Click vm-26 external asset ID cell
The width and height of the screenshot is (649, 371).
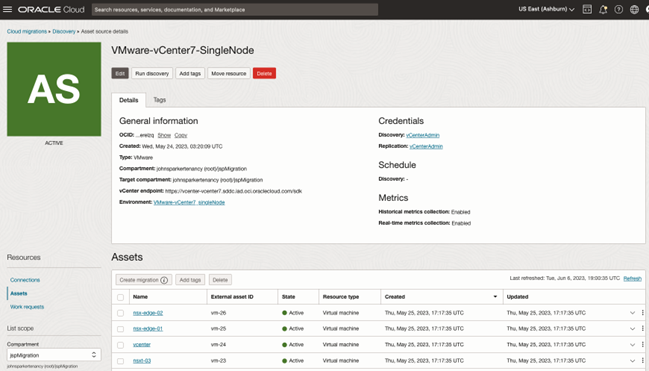tap(219, 313)
